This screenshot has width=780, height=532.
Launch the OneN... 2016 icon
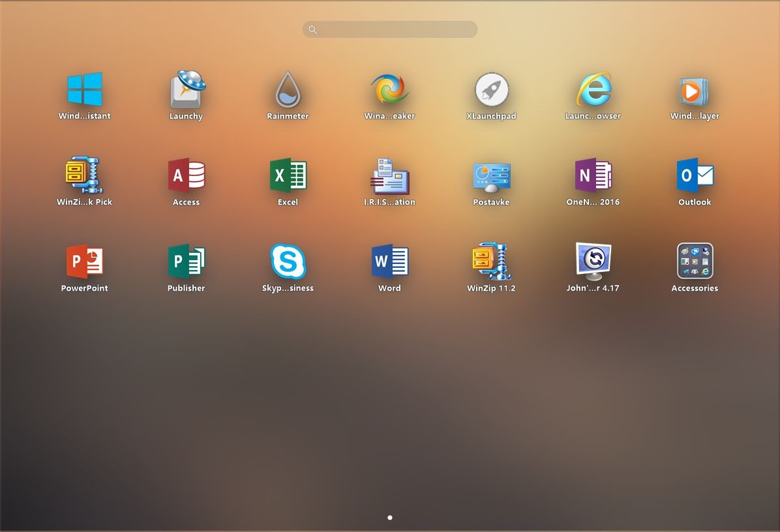pos(593,175)
